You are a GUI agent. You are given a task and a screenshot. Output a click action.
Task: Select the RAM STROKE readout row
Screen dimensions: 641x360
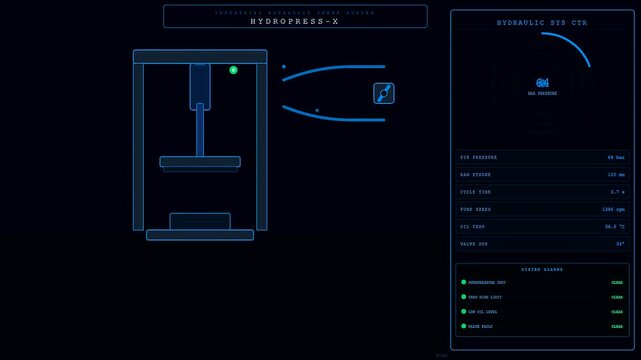coord(542,174)
